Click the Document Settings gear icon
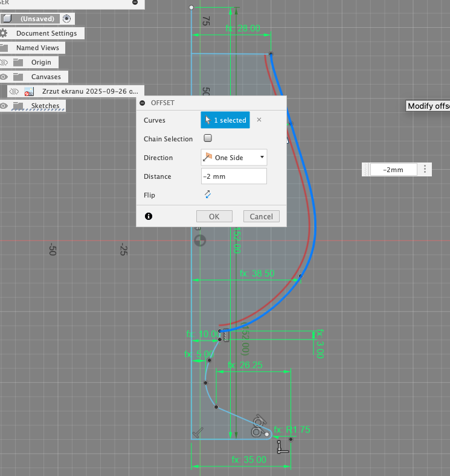 [x=5, y=33]
